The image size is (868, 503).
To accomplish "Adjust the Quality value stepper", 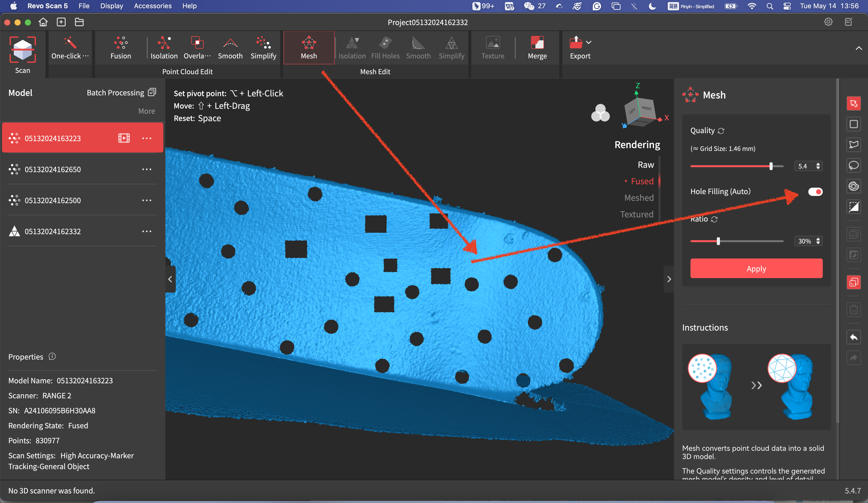I will click(x=818, y=166).
